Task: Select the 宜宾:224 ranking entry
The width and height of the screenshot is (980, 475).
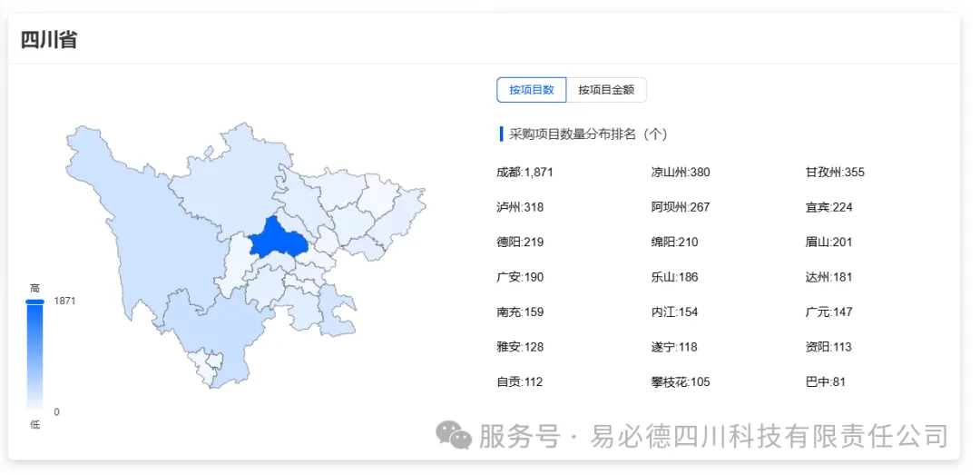Action: point(828,207)
